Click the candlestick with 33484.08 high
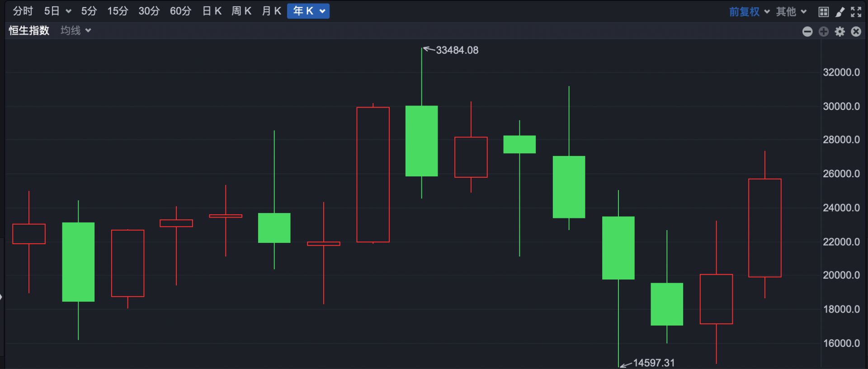 [x=421, y=141]
